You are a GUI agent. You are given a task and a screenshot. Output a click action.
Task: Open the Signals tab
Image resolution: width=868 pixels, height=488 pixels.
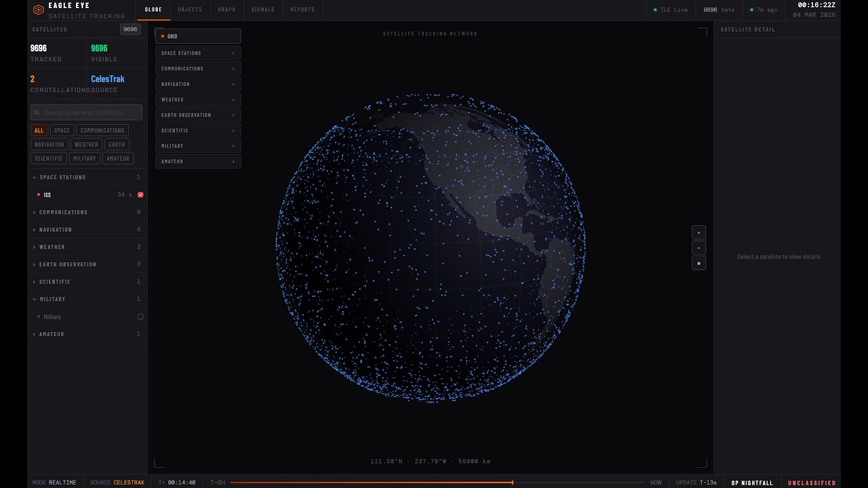coord(262,9)
